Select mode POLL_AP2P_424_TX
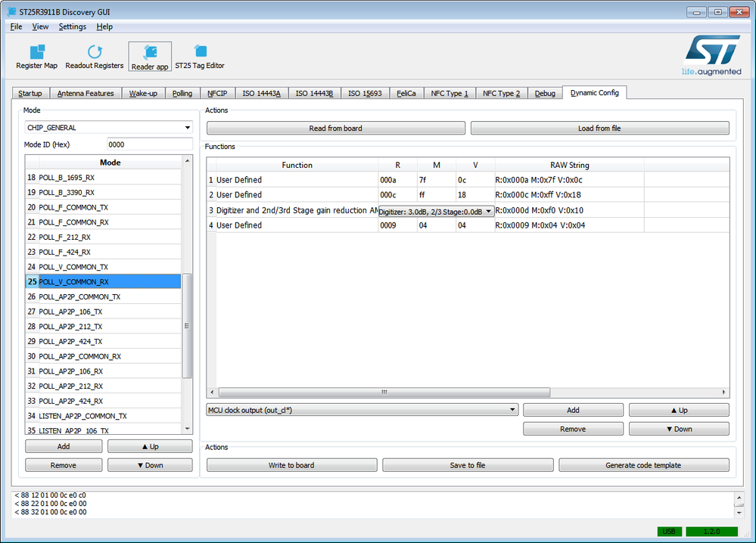The image size is (756, 543). 103,342
